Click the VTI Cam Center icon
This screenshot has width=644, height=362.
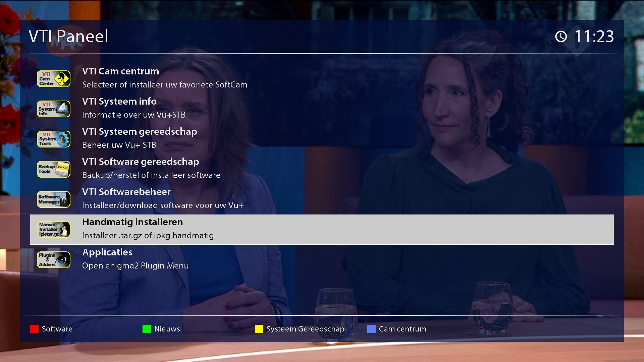pyautogui.click(x=54, y=79)
